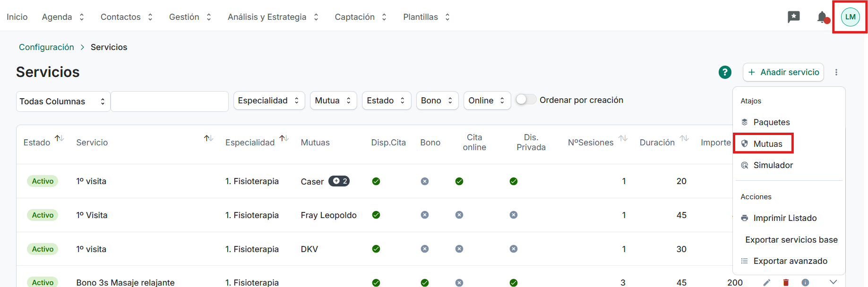Expand the Todas Columnas selector
868x287 pixels.
pos(63,101)
